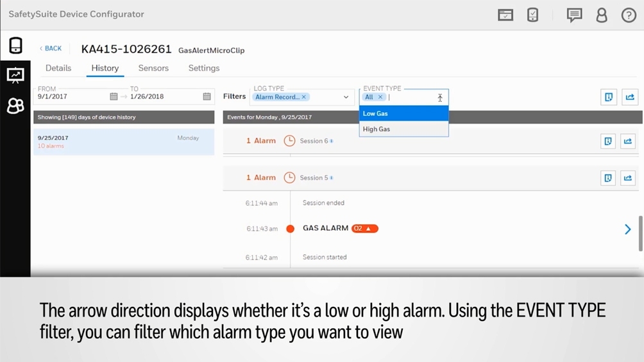644x362 pixels.
Task: Switch to the Settings tab
Action: coord(204,68)
